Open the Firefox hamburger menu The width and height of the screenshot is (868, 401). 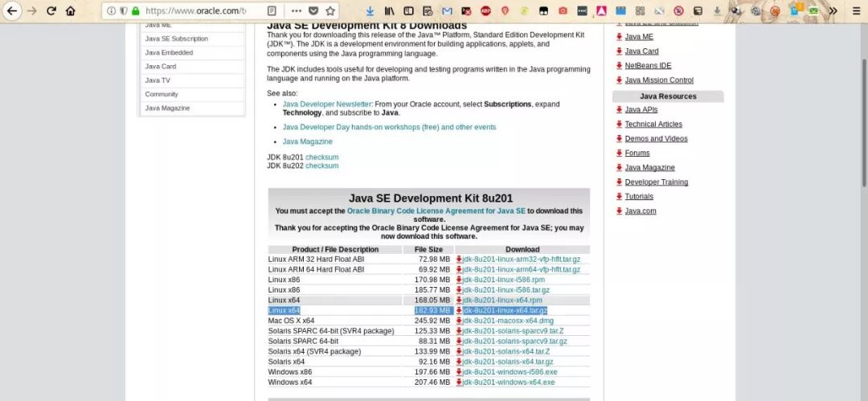(855, 11)
